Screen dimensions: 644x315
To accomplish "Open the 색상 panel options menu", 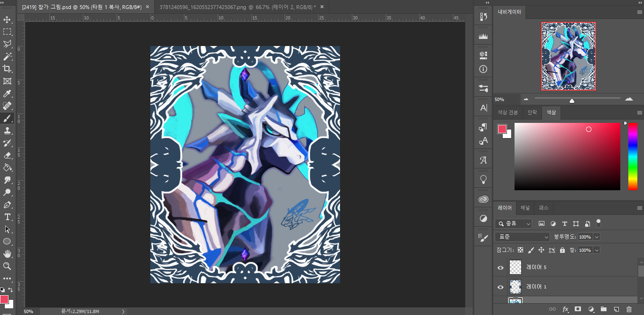I will [x=639, y=113].
